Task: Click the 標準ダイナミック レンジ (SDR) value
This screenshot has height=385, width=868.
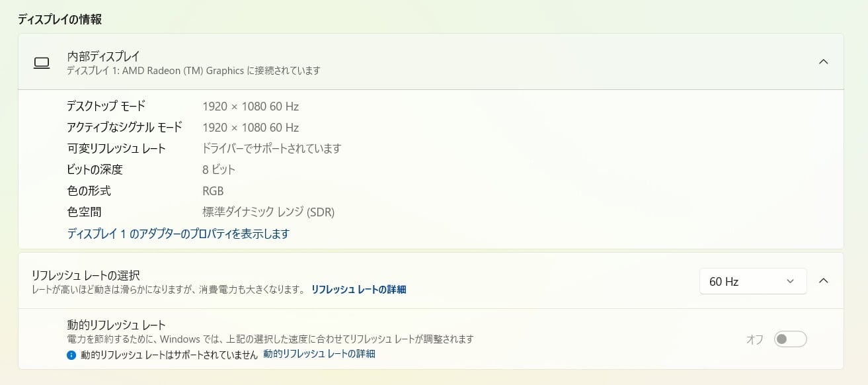Action: pos(268,212)
